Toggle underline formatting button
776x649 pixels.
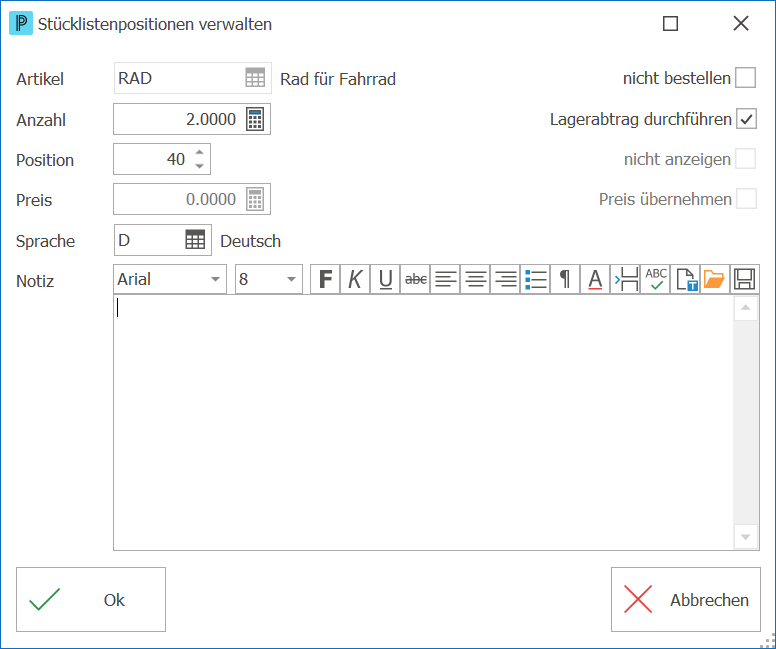[x=386, y=279]
